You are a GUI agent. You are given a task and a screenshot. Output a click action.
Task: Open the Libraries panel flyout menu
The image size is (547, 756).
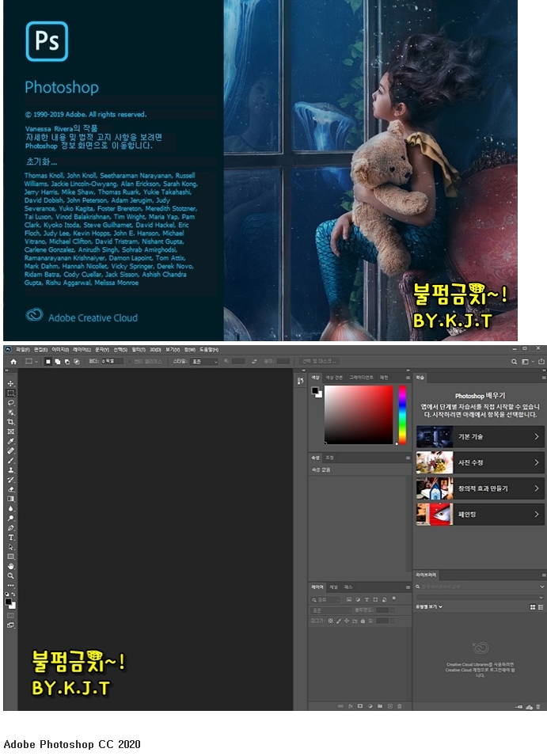[x=544, y=576]
